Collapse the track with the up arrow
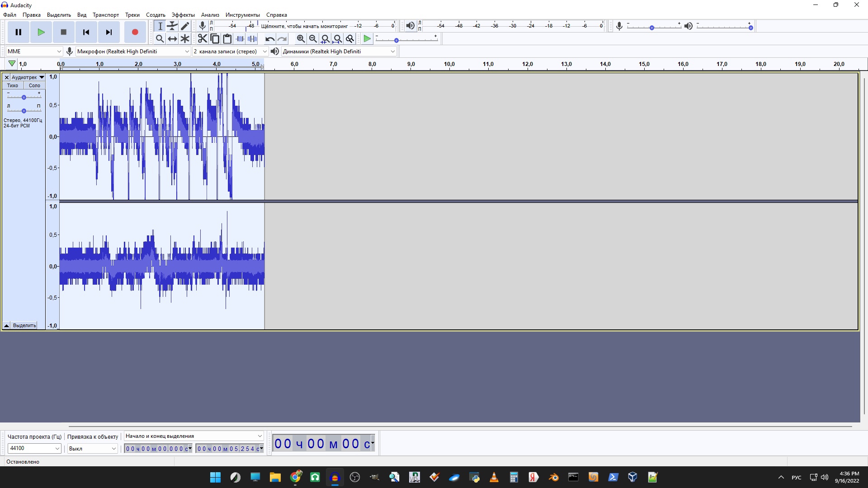The height and width of the screenshot is (488, 868). pyautogui.click(x=6, y=325)
